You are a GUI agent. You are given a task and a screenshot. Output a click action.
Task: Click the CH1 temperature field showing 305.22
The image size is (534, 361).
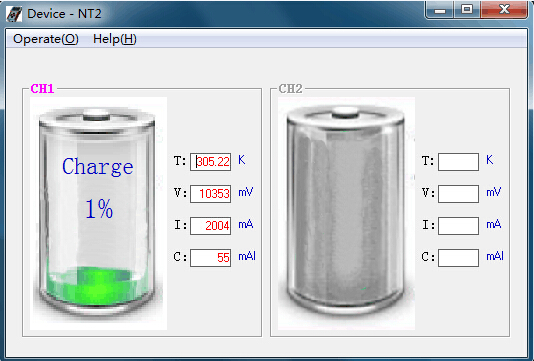[x=210, y=162]
